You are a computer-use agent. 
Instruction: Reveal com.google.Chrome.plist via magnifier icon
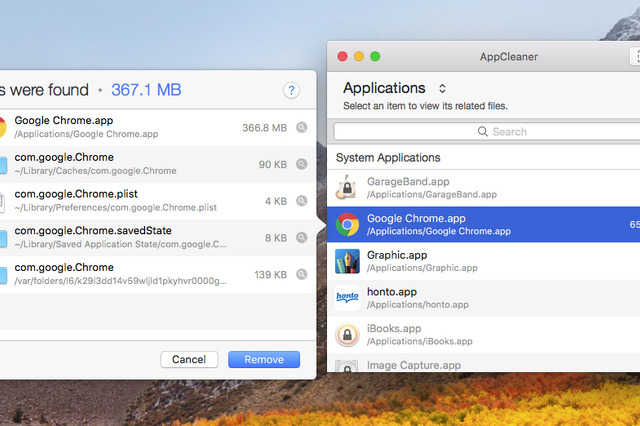(302, 201)
